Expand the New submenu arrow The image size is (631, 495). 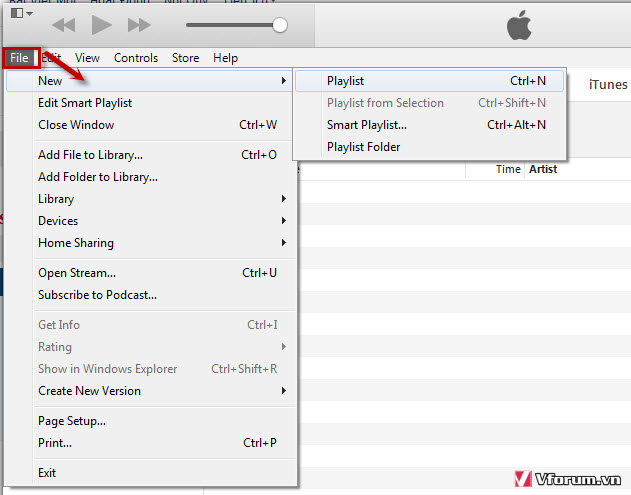283,81
